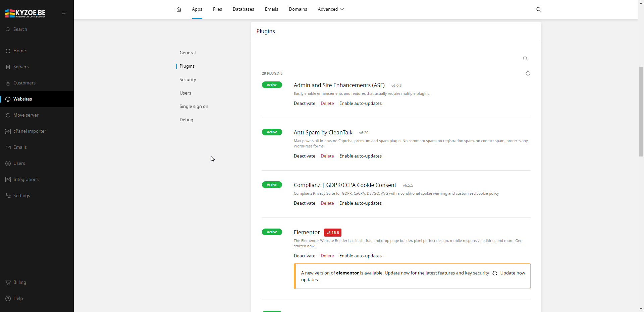The width and height of the screenshot is (644, 312).
Task: Deactivate the Complianz plugin
Action: pyautogui.click(x=305, y=203)
